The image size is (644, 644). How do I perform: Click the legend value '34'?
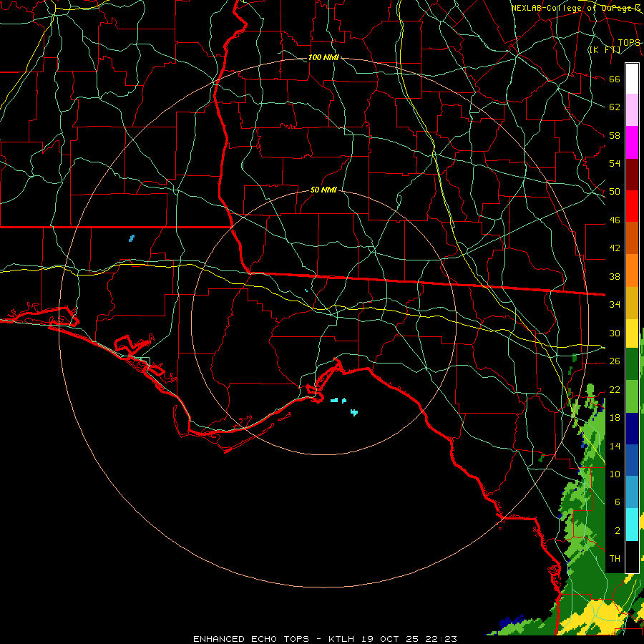(615, 304)
